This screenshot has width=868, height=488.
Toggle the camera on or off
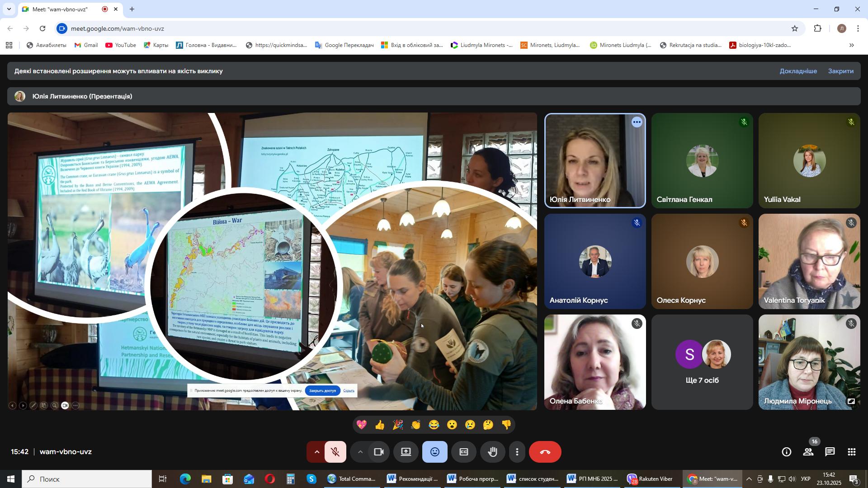(x=379, y=452)
